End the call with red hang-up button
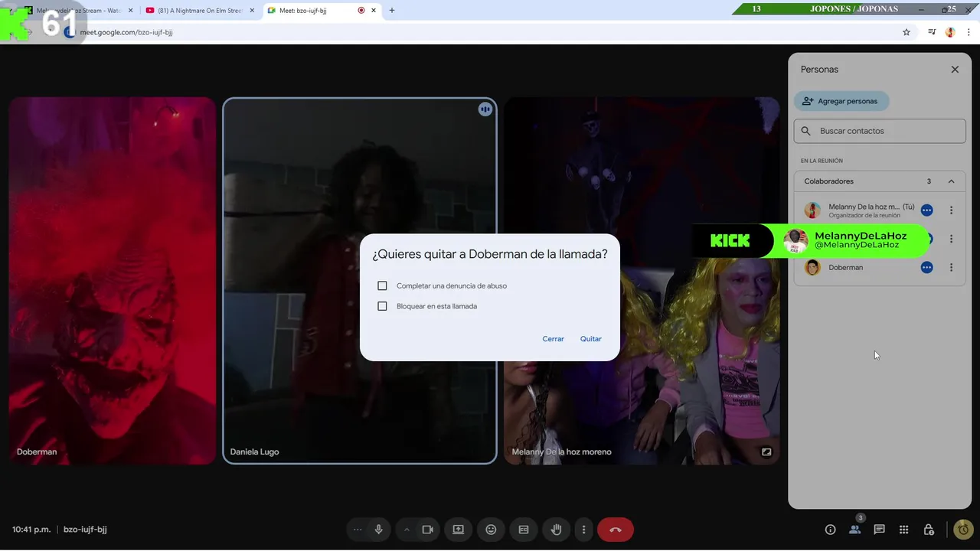This screenshot has height=551, width=980. click(616, 530)
